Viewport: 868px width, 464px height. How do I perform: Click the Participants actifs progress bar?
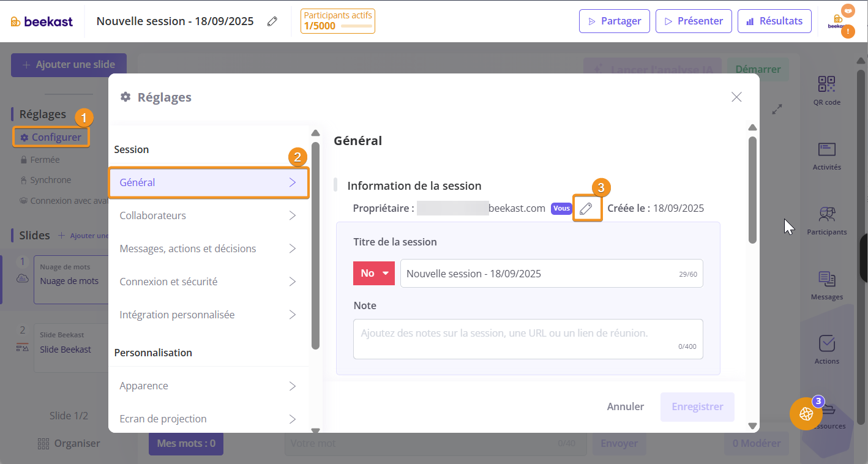click(x=356, y=26)
